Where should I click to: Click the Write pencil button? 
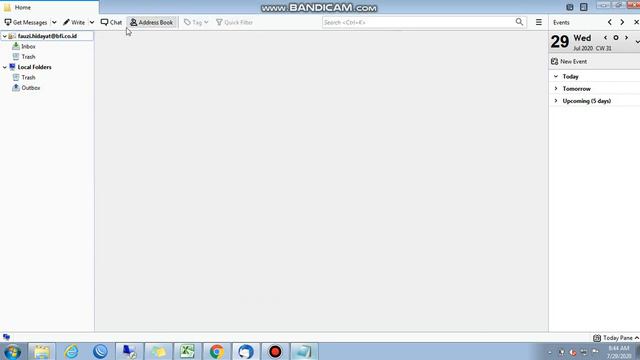click(74, 22)
